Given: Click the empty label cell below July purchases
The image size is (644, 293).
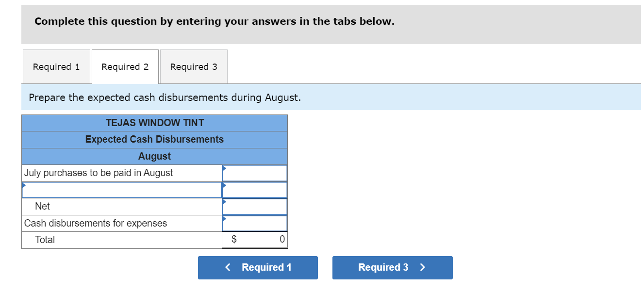Looking at the screenshot, I should pyautogui.click(x=121, y=189).
